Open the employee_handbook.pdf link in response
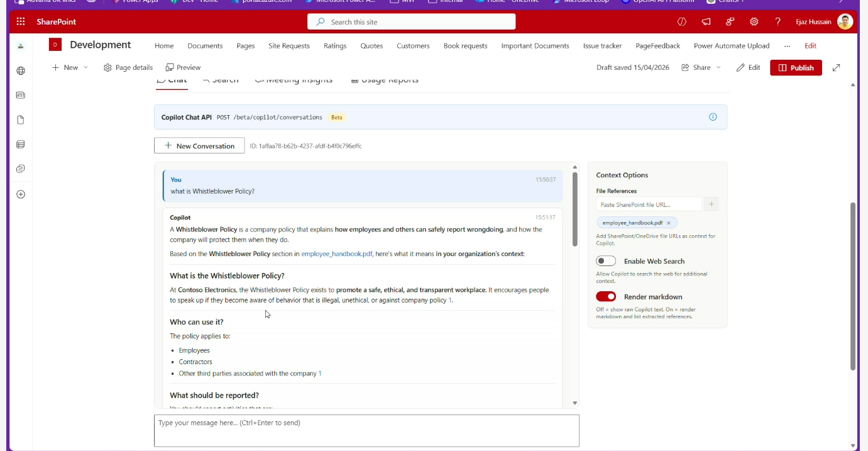 click(336, 254)
